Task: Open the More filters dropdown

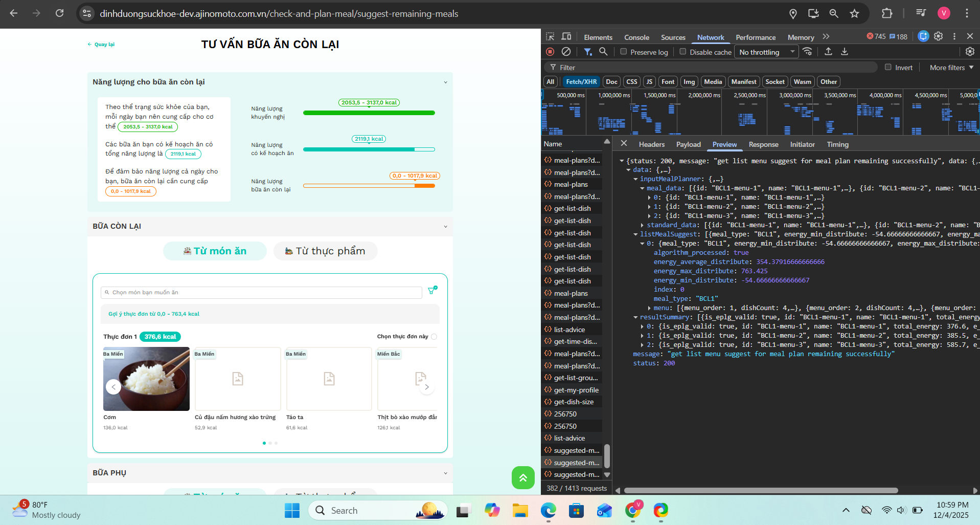Action: point(951,68)
